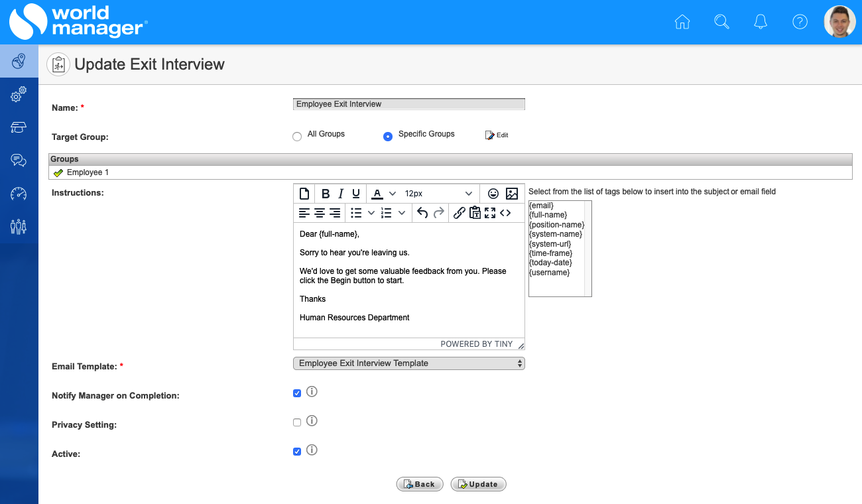This screenshot has width=862, height=504.
Task: Click the Back button
Action: pos(420,484)
